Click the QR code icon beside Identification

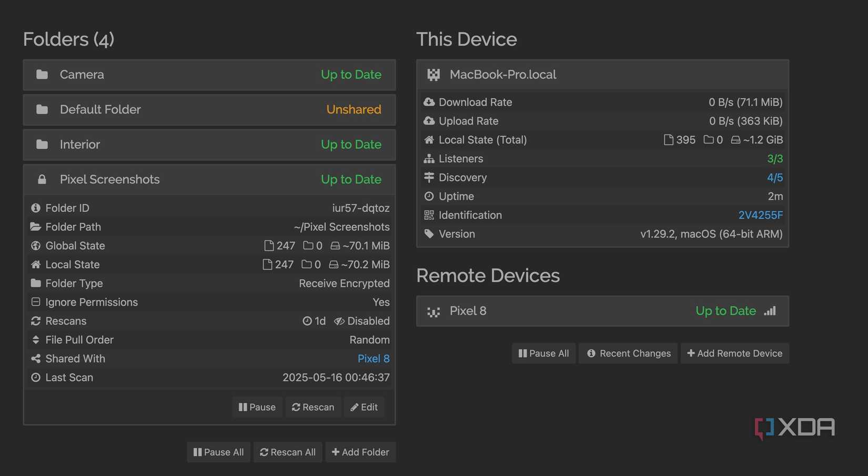[x=429, y=215]
